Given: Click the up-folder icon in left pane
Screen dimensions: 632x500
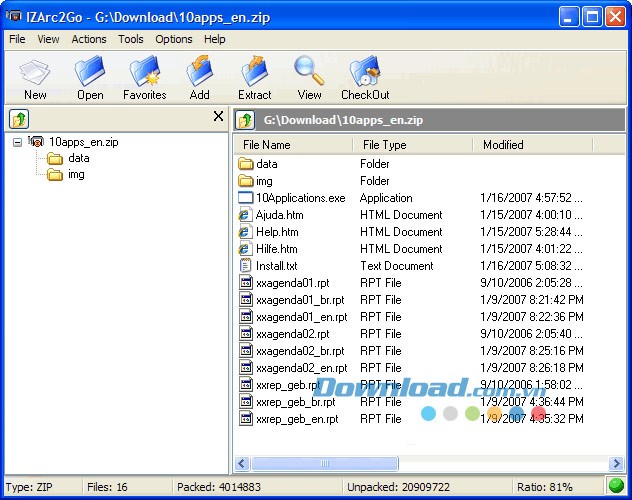Looking at the screenshot, I should (19, 119).
